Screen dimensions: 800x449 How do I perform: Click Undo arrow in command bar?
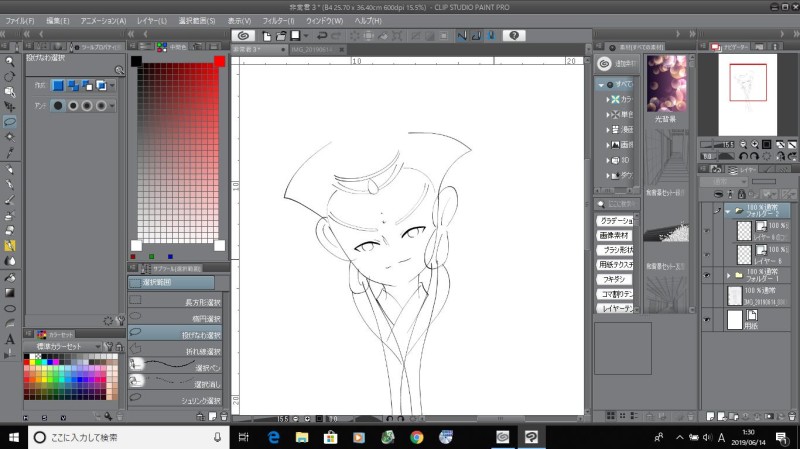point(321,36)
